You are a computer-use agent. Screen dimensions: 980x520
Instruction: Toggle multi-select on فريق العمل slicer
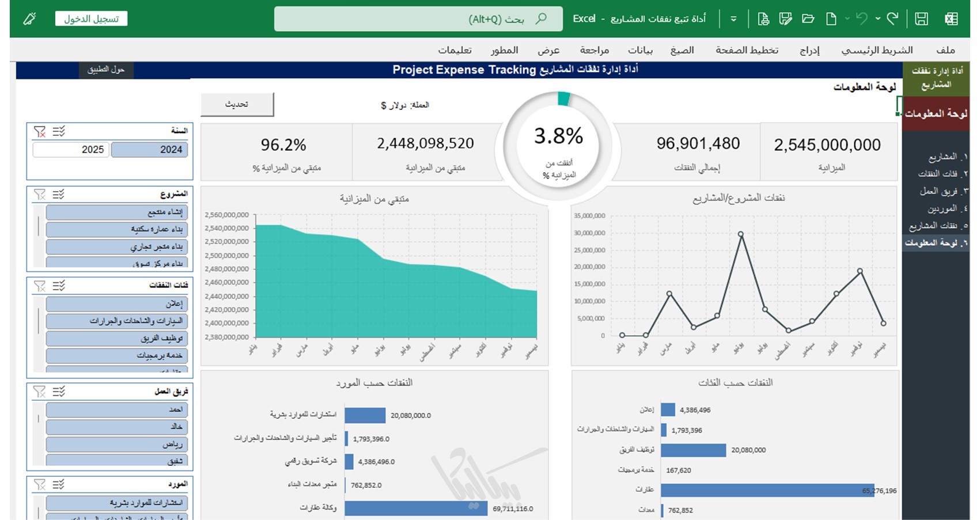(59, 392)
